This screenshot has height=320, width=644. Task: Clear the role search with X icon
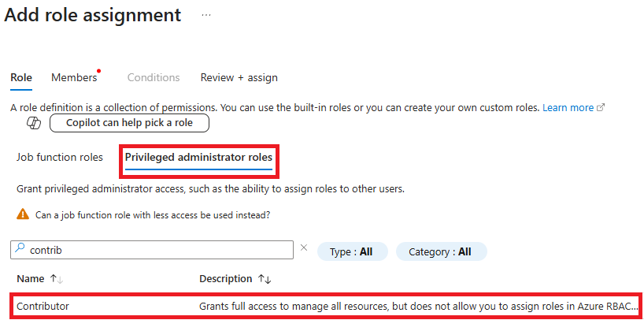tap(304, 247)
